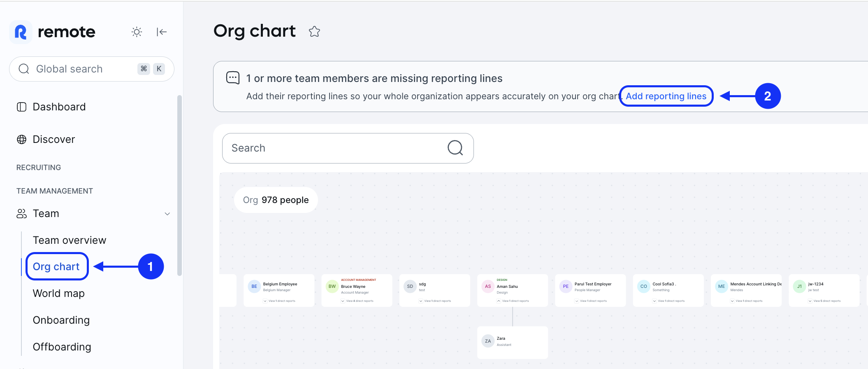Click the sidebar vertical scrollbar
Screen dimensions: 868x369
(179, 185)
